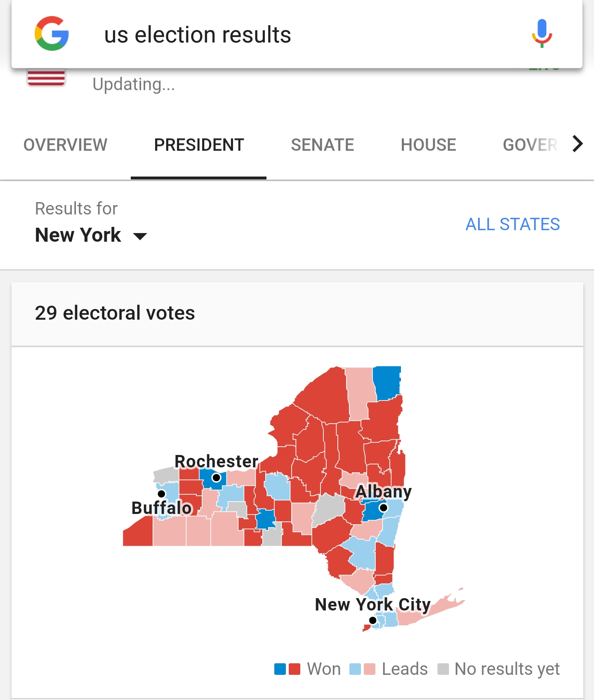
Task: Click the search field with election query
Action: (289, 35)
